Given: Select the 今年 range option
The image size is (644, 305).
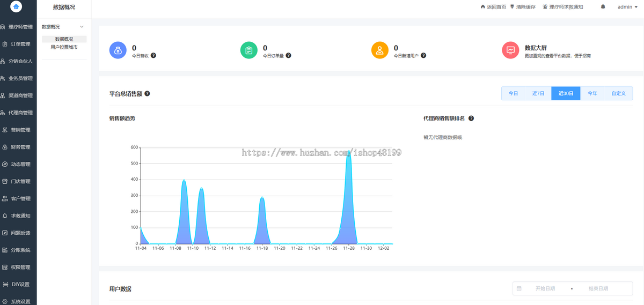Looking at the screenshot, I should point(592,93).
